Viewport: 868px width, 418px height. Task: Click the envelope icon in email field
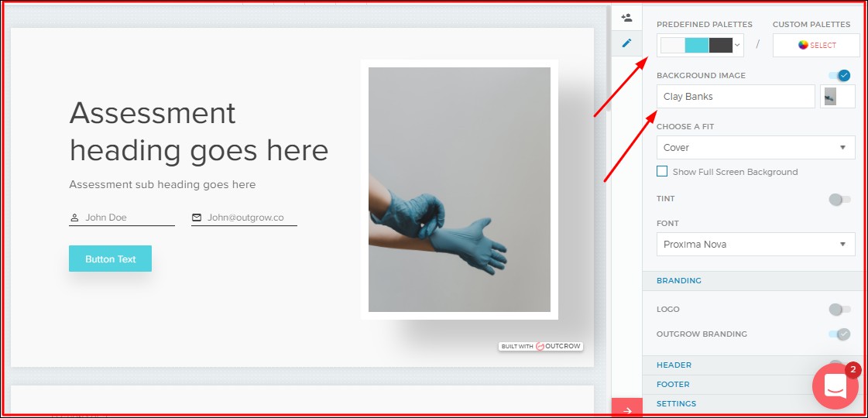(x=197, y=218)
